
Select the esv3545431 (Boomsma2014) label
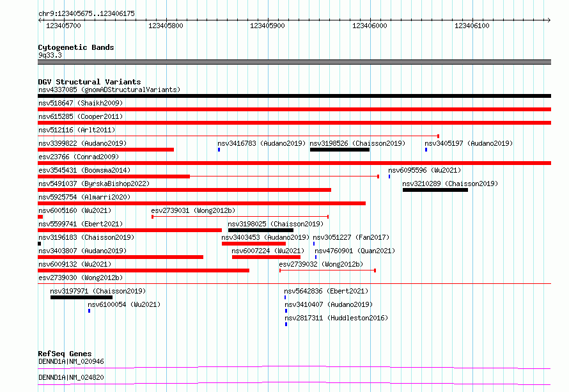[84, 170]
